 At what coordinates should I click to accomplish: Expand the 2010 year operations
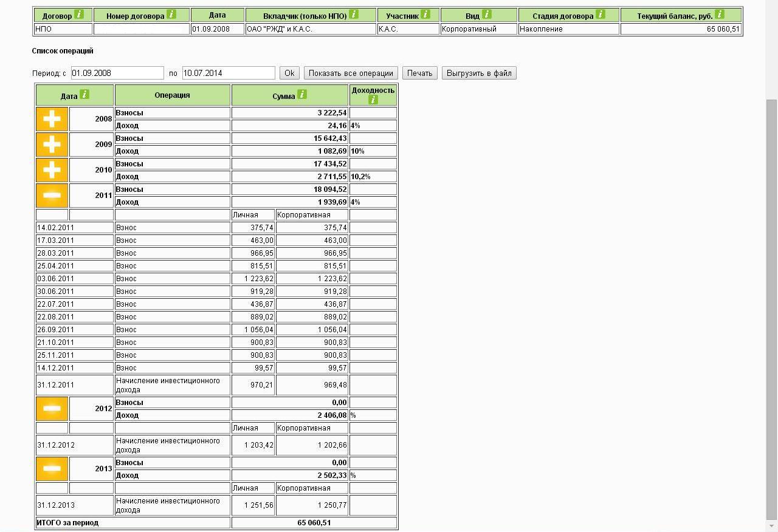52,170
